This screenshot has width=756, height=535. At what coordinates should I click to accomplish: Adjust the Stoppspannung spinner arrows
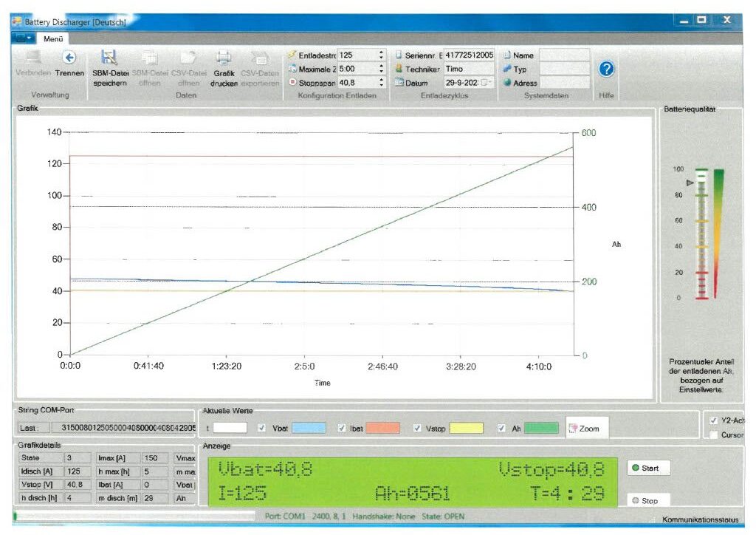pyautogui.click(x=381, y=83)
